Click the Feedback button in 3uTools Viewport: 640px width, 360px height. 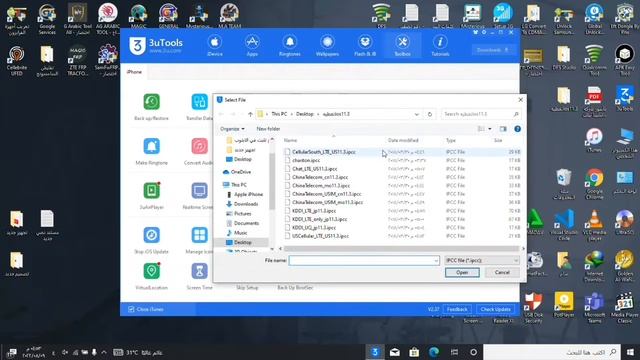pyautogui.click(x=457, y=309)
